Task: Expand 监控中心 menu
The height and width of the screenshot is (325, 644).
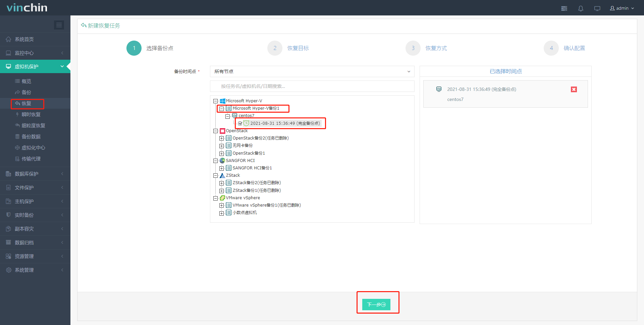Action: coord(35,53)
